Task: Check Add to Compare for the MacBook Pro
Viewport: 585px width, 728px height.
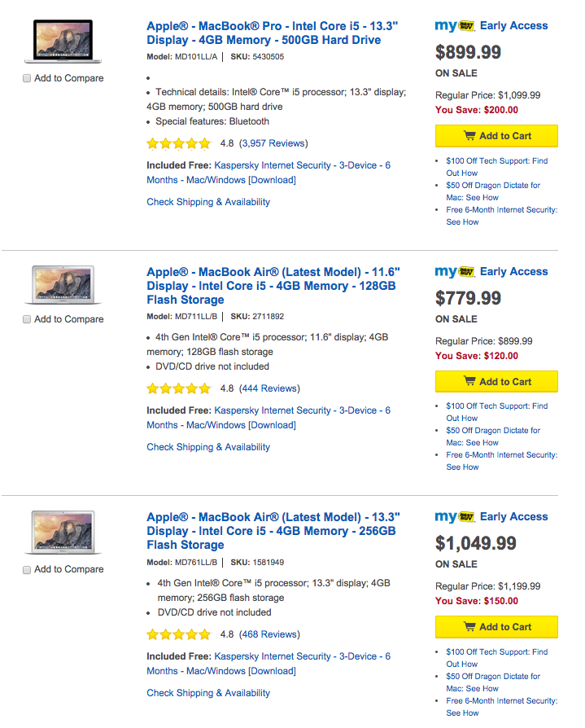Action: 27,78
